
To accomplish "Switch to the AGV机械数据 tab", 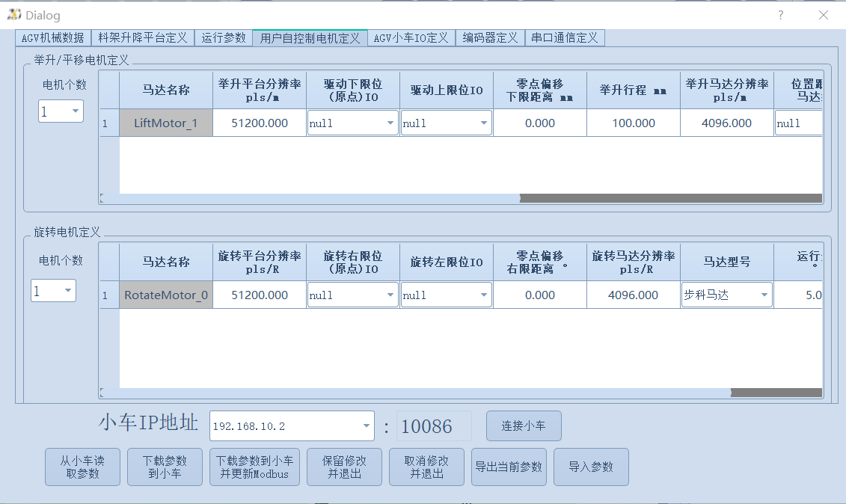I will coord(52,37).
